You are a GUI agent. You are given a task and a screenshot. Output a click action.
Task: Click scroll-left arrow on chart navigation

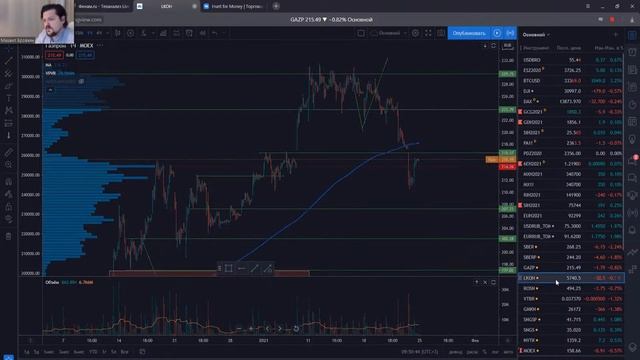pos(267,329)
